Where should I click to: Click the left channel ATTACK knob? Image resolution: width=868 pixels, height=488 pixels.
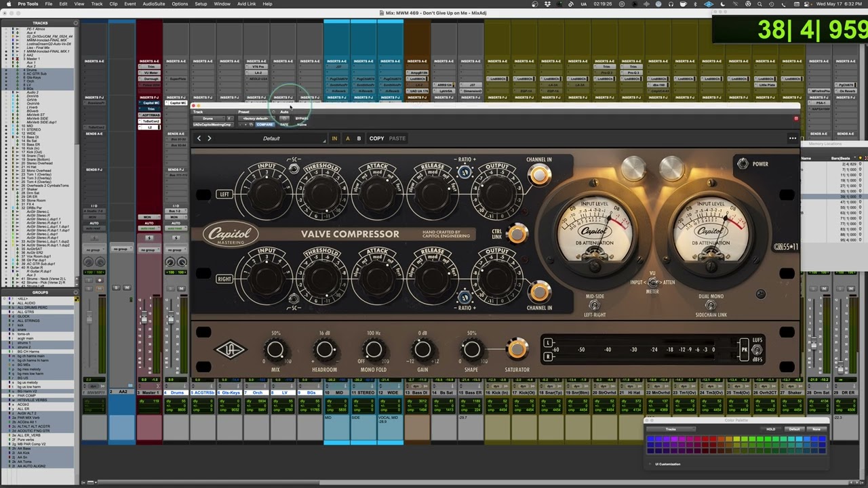tap(377, 194)
